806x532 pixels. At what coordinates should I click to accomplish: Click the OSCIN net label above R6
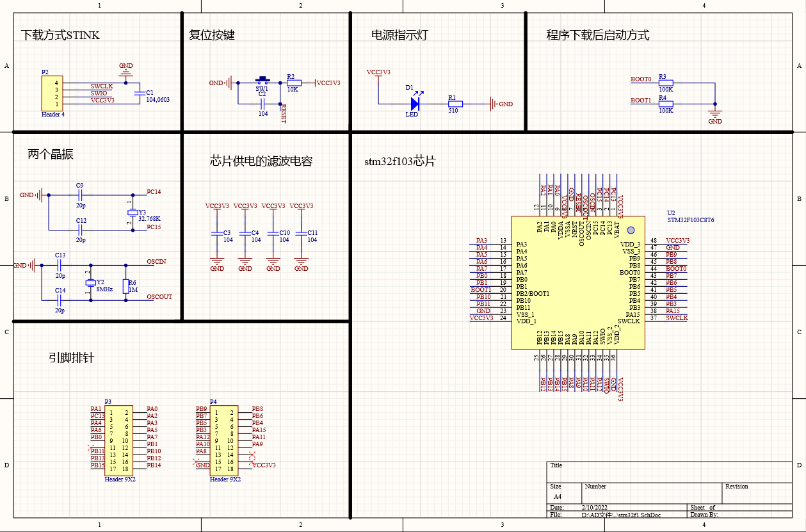[x=156, y=261]
